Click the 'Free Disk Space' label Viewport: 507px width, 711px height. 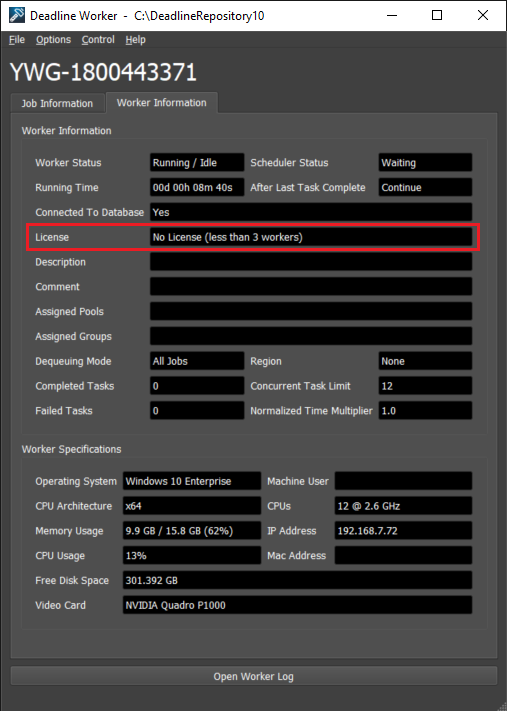72,580
